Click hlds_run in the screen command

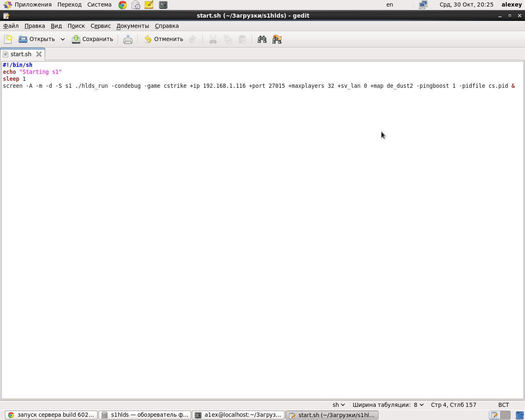click(95, 86)
